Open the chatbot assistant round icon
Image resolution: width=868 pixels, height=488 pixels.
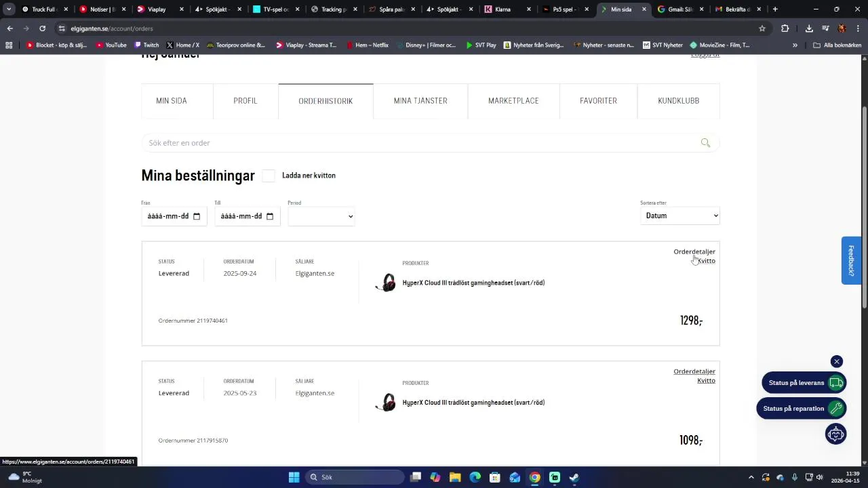pos(835,434)
